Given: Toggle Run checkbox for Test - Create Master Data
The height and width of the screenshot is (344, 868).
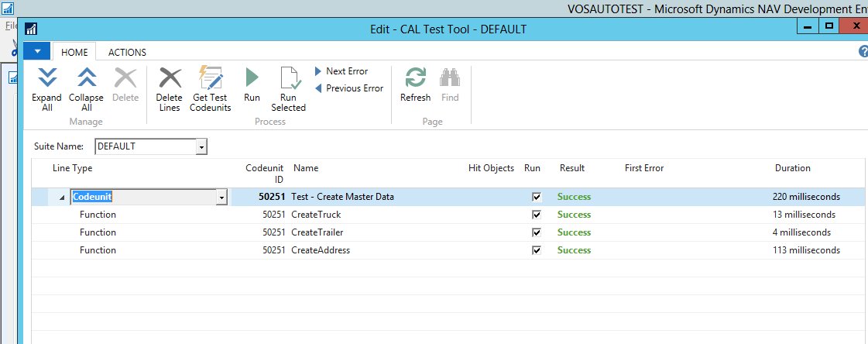Looking at the screenshot, I should [536, 197].
